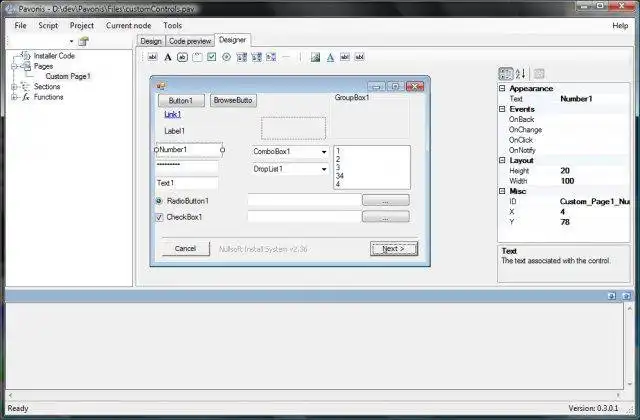Select the image/bitmap control tool

pos(315,57)
